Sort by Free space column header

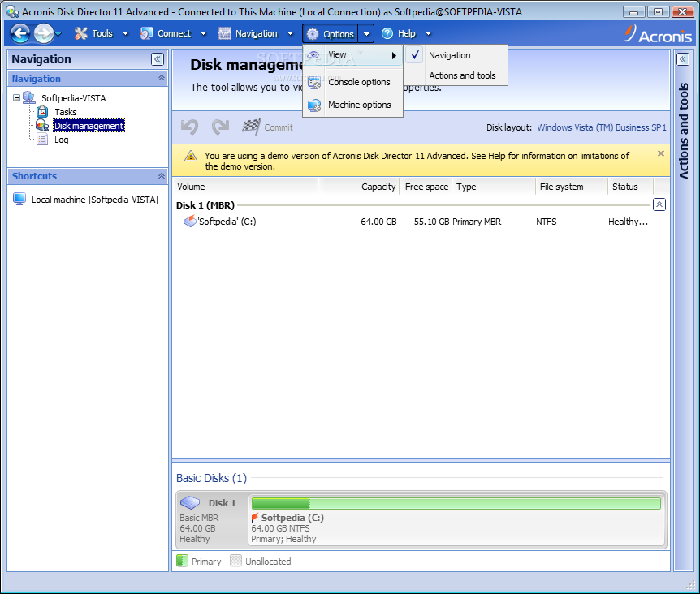426,187
